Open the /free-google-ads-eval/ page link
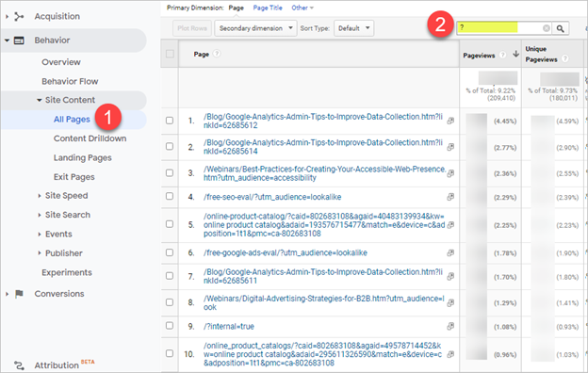The width and height of the screenshot is (588, 373). (x=285, y=253)
